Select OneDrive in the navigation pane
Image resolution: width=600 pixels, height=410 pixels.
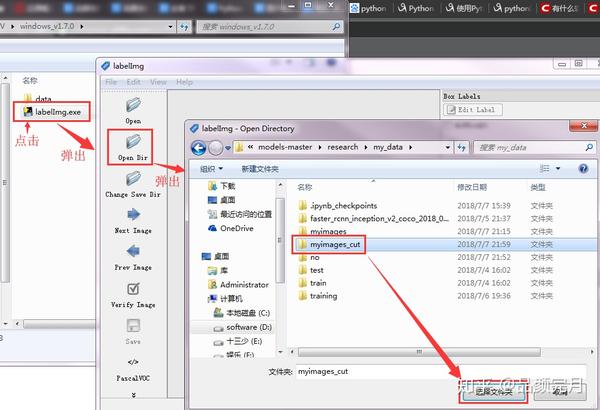(x=231, y=228)
